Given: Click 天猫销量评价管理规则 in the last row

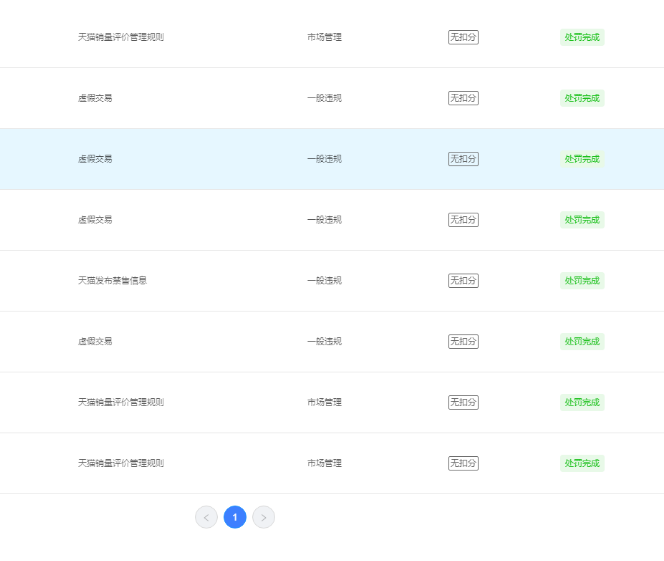Looking at the screenshot, I should (x=121, y=463).
